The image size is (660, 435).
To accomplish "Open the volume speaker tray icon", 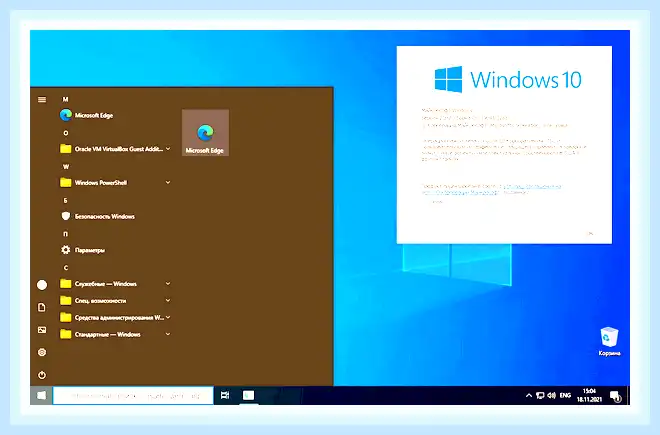I will click(x=552, y=395).
